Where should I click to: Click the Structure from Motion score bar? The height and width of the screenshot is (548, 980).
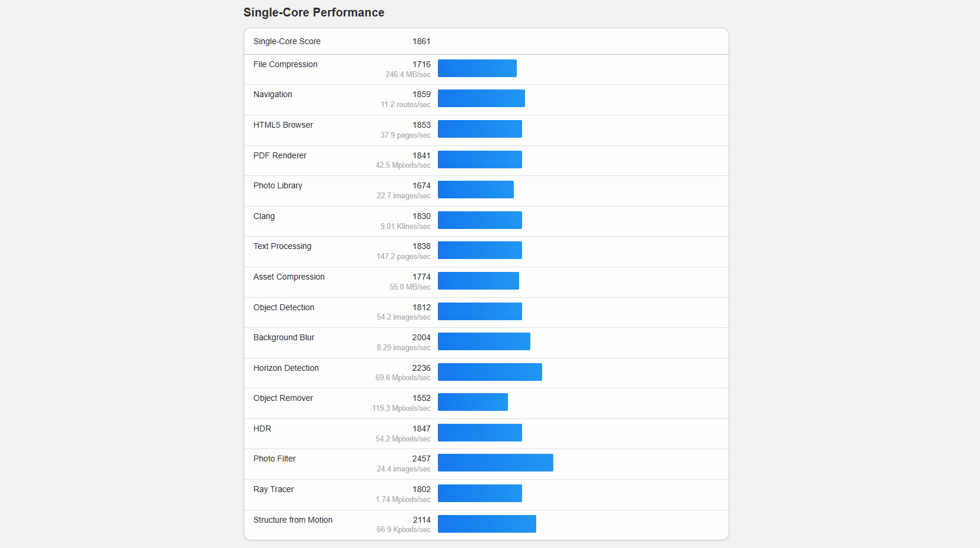[487, 524]
